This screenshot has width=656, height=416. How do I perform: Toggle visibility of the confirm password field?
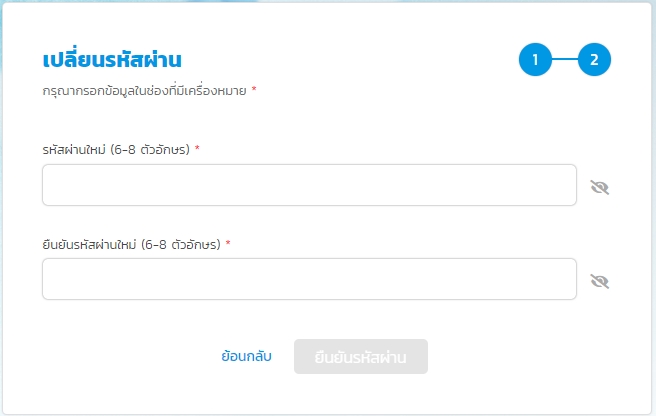pyautogui.click(x=600, y=281)
